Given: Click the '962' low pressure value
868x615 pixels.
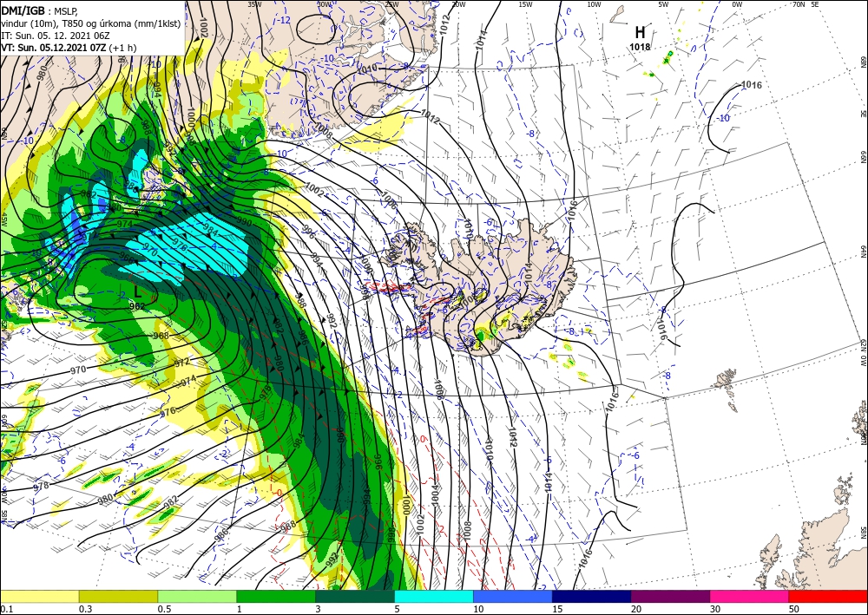Looking at the screenshot, I should (x=137, y=306).
